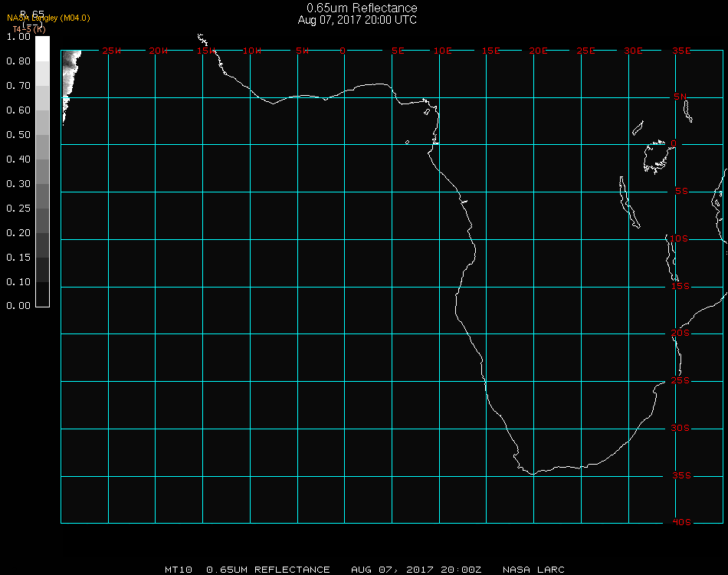Image resolution: width=728 pixels, height=575 pixels.
Task: Click the 35E longitude label
Action: click(x=681, y=51)
